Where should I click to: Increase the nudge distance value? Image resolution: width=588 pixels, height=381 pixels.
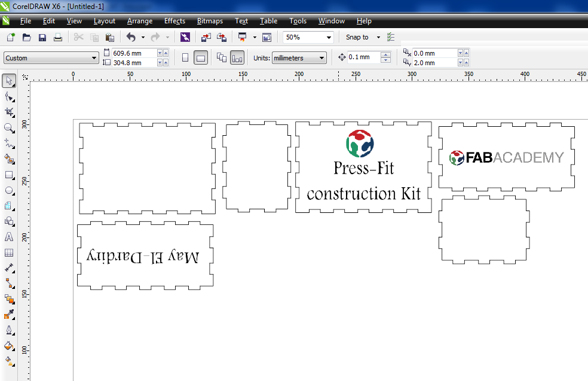(x=385, y=54)
